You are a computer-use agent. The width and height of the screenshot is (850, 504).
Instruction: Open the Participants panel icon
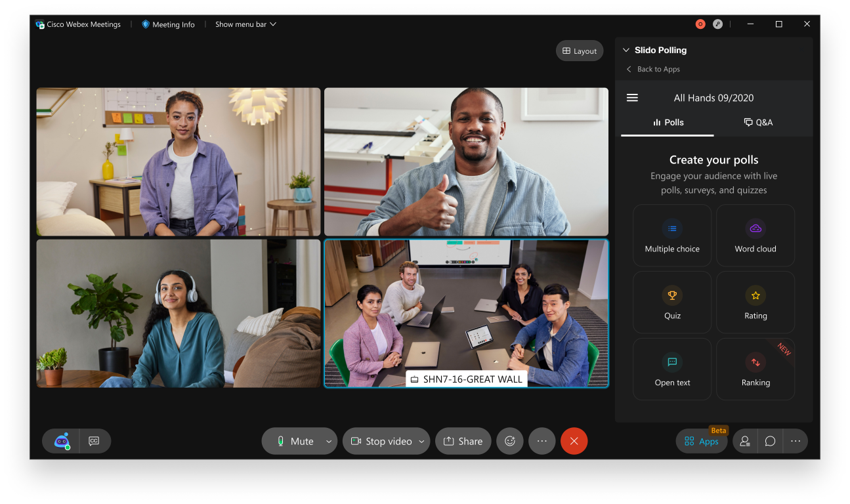point(745,441)
